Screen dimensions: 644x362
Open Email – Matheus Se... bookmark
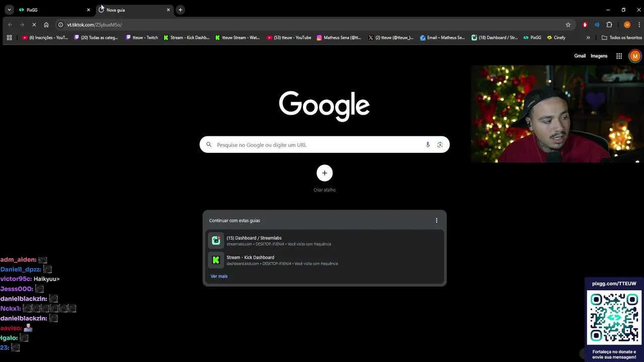point(442,38)
